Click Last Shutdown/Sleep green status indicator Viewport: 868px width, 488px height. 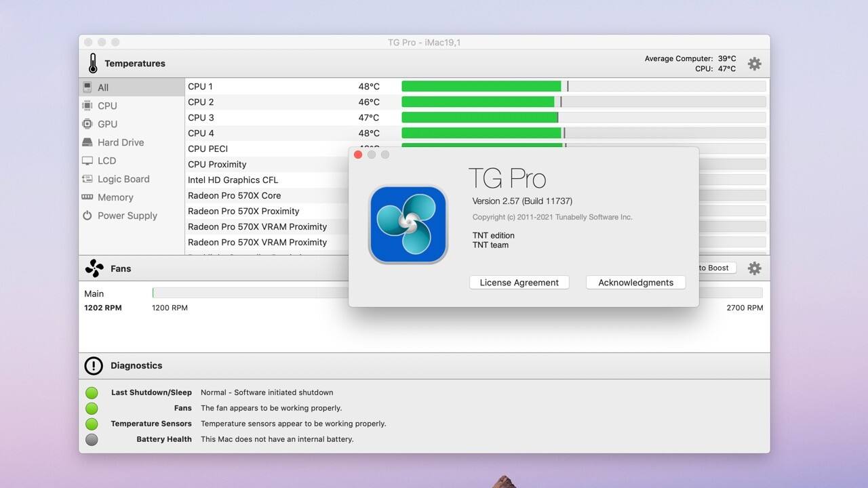pos(92,392)
